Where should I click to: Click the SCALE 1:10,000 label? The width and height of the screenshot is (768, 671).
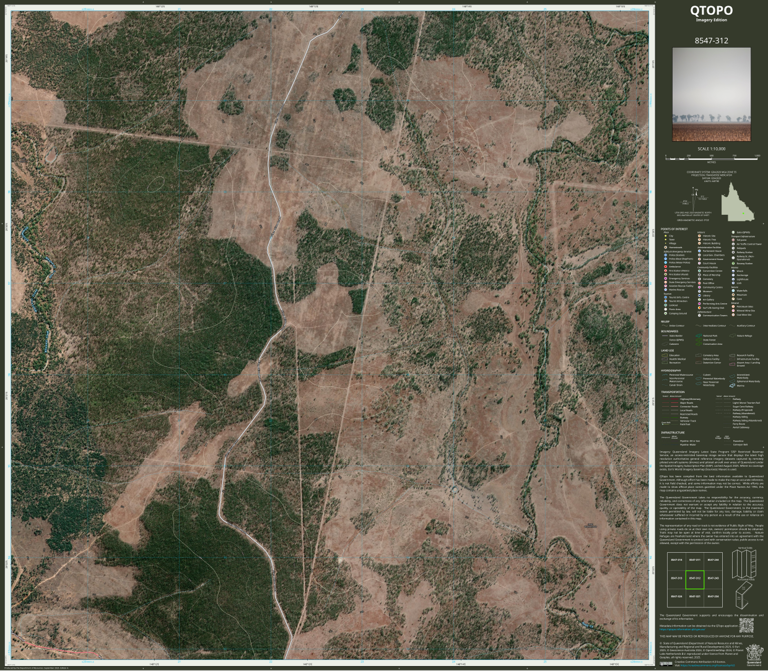(711, 148)
